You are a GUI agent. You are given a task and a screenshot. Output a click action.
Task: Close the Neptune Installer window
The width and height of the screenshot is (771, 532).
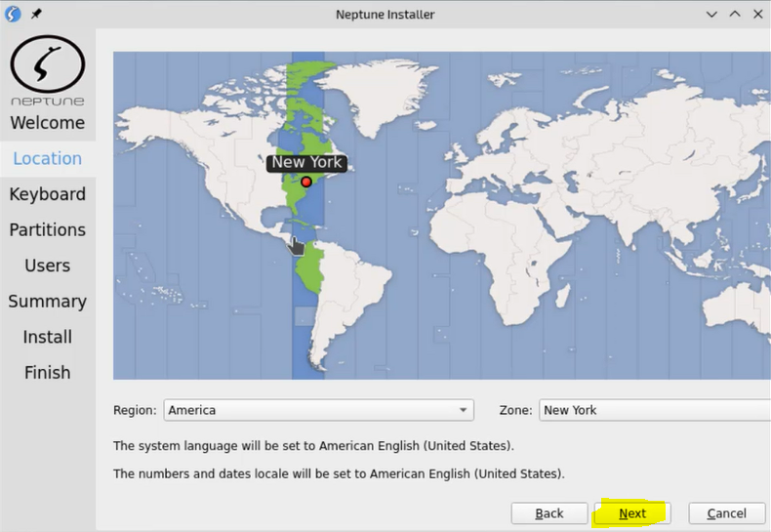(757, 15)
